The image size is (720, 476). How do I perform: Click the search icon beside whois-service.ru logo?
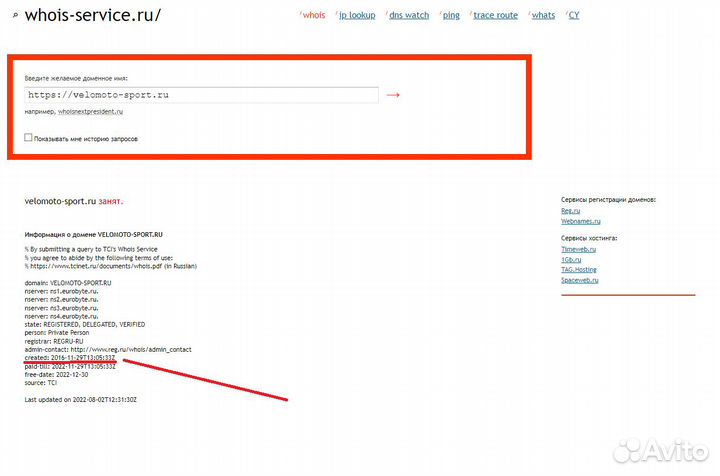tap(14, 16)
